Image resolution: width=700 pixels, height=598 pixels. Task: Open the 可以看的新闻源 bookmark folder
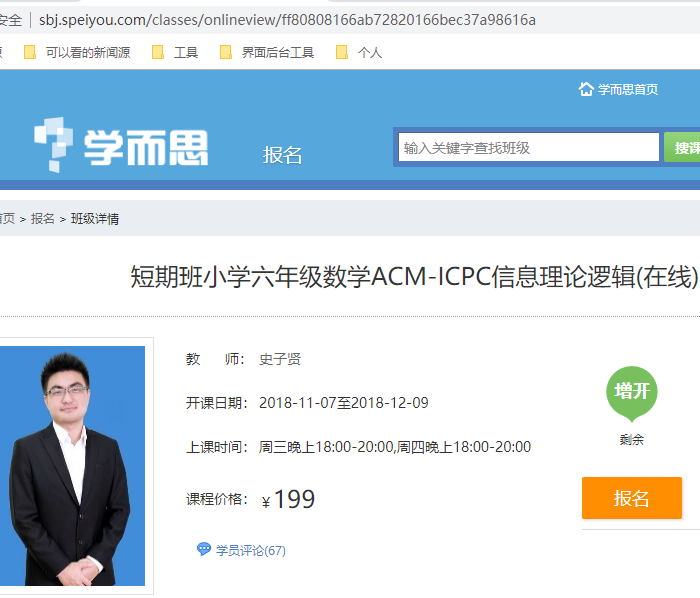pyautogui.click(x=77, y=53)
